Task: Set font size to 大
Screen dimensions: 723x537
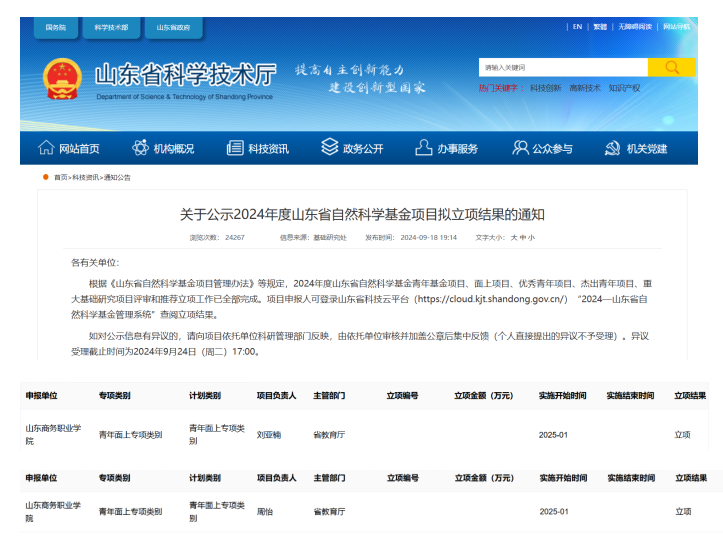Action: (514, 238)
